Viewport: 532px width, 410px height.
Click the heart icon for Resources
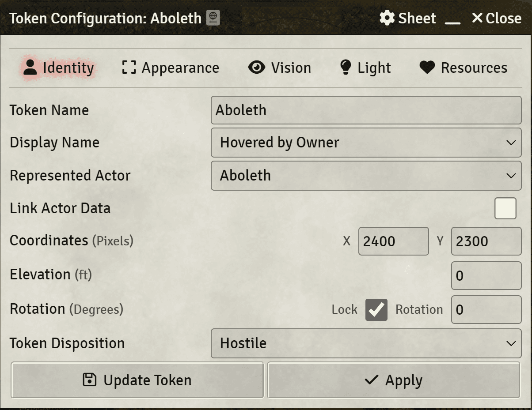[x=427, y=68]
